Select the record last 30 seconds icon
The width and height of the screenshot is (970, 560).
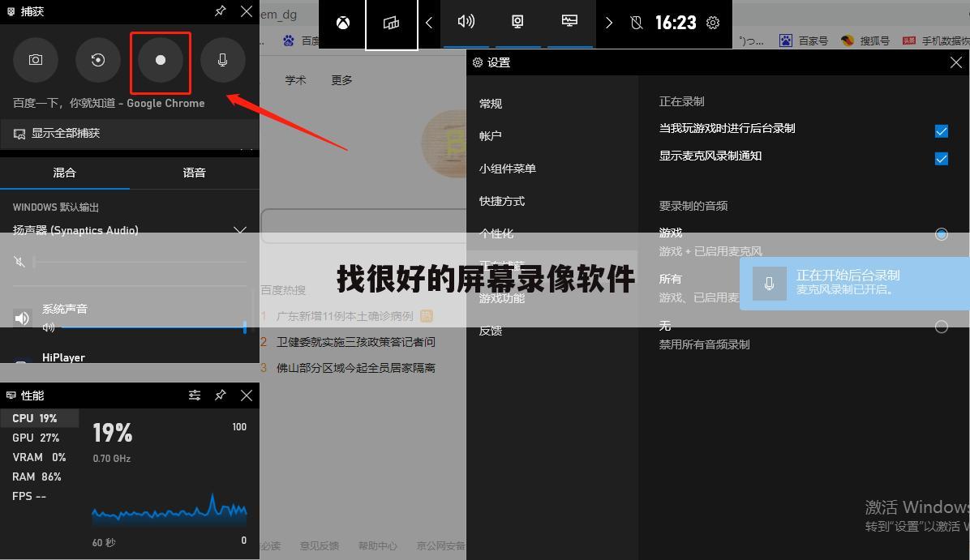pos(98,59)
